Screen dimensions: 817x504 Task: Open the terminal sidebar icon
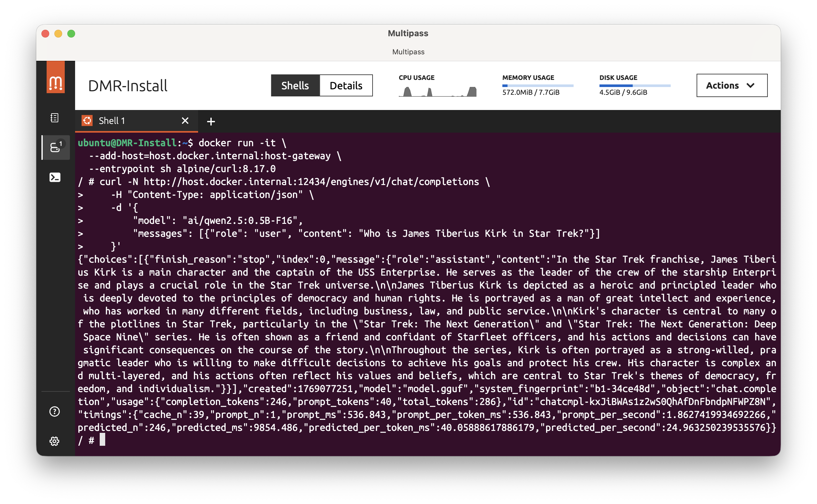coord(55,177)
